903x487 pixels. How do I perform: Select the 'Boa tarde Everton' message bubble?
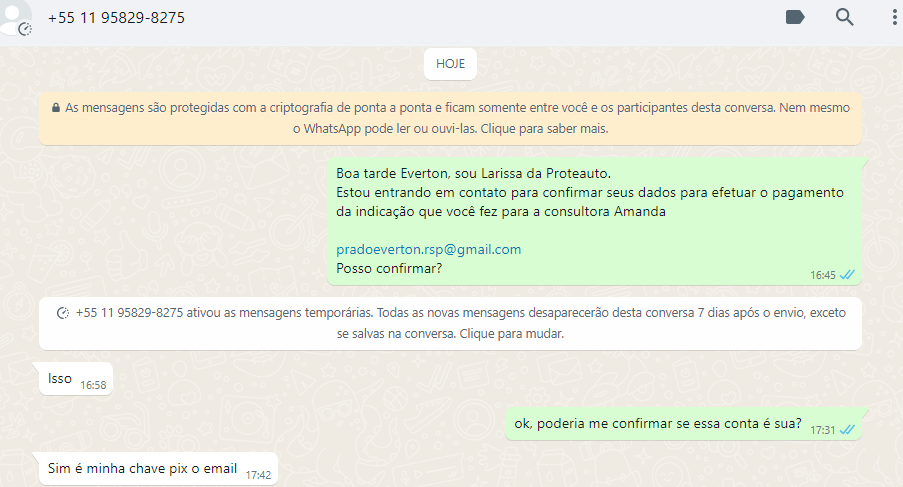tap(594, 221)
